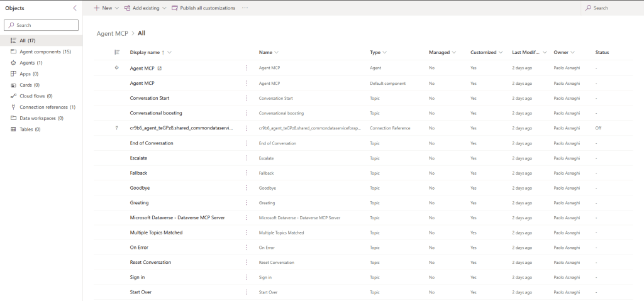Expand the Add existing dropdown
The height and width of the screenshot is (301, 644).
[164, 8]
